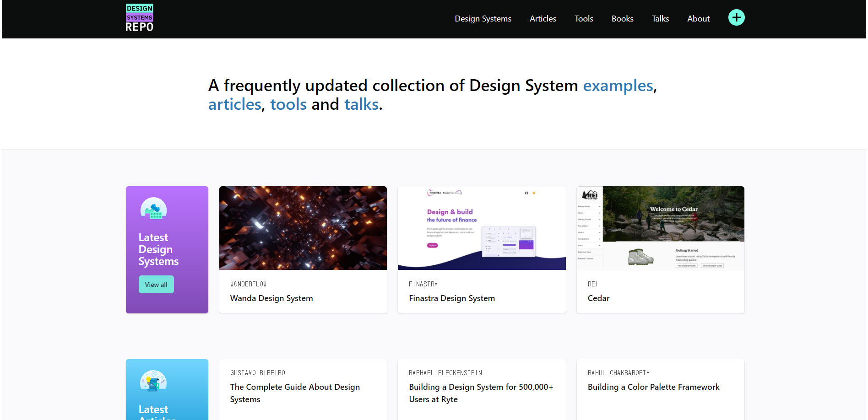Click the Latest Design Systems card icon
Image resolution: width=868 pixels, height=420 pixels.
point(153,209)
